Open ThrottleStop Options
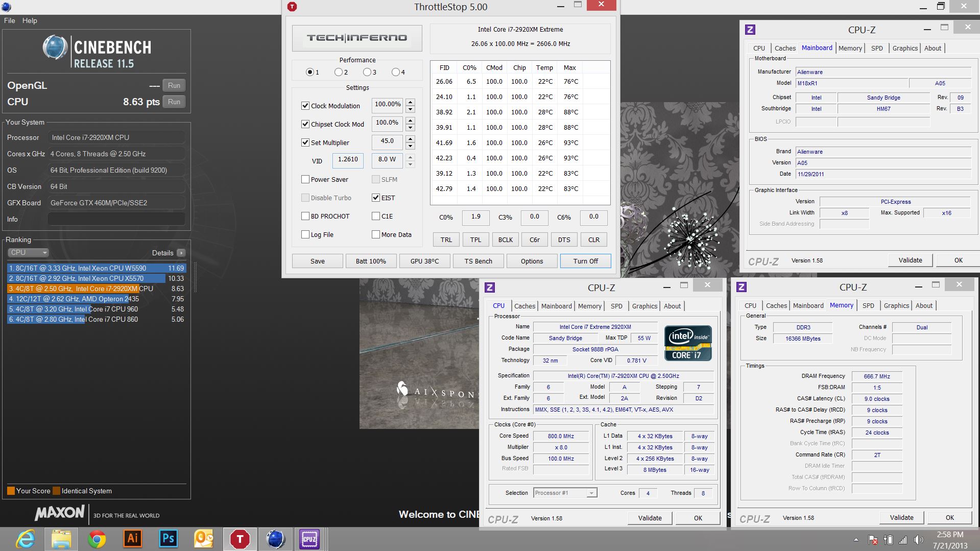 532,261
